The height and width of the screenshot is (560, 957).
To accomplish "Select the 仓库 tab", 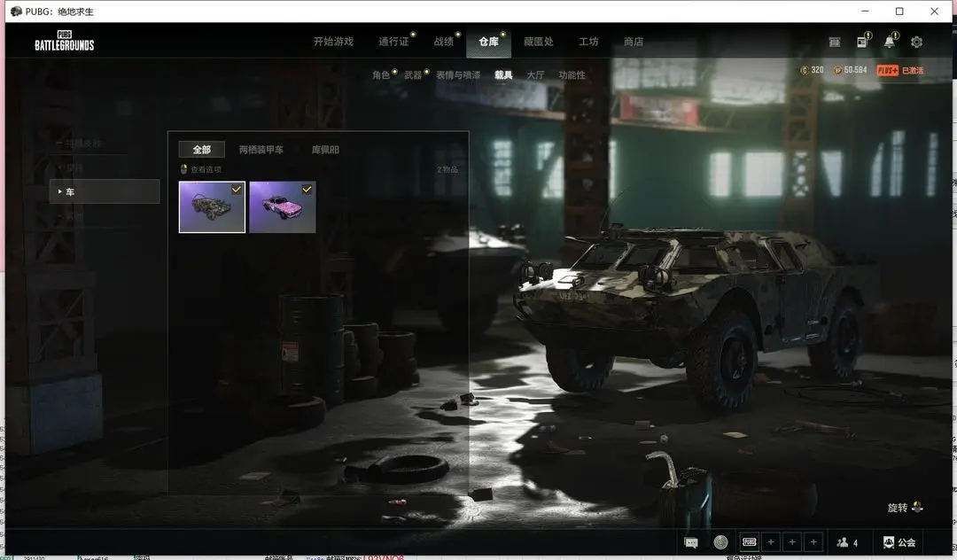I will pyautogui.click(x=488, y=42).
